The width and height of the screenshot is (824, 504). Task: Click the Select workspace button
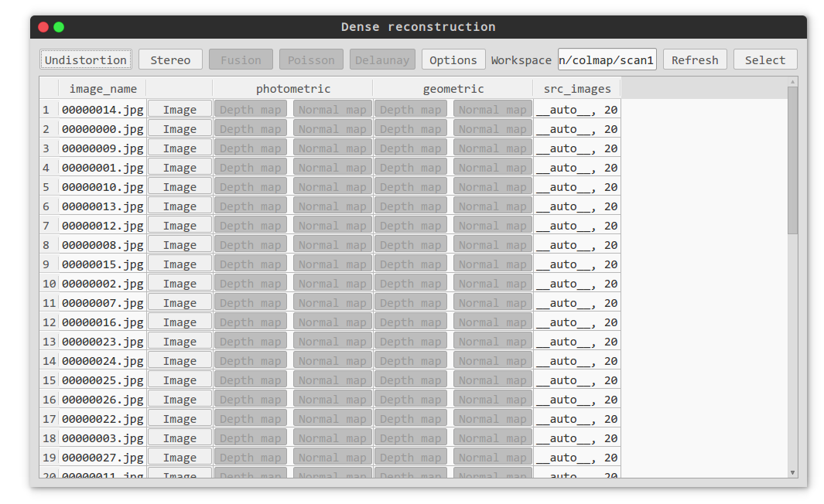click(765, 60)
